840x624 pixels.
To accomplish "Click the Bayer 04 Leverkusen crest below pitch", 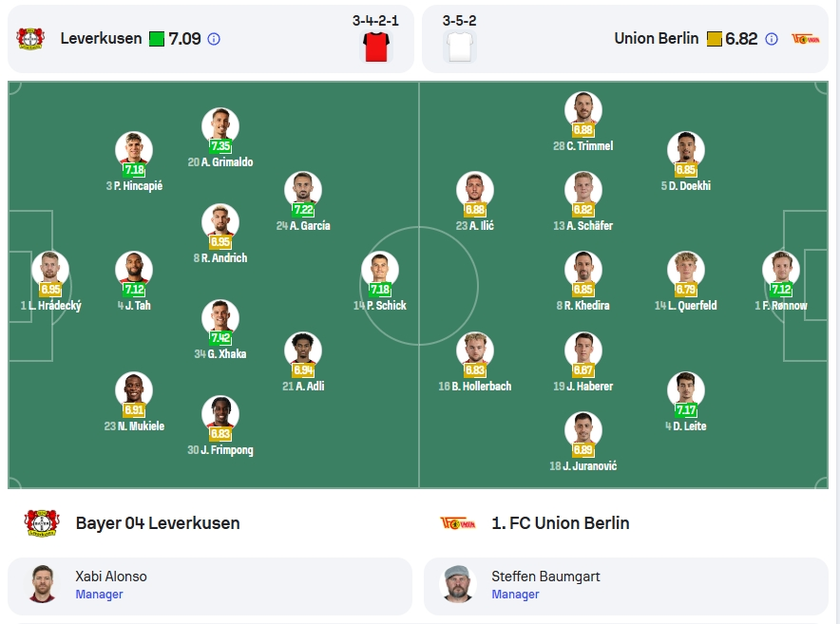I will (x=41, y=523).
